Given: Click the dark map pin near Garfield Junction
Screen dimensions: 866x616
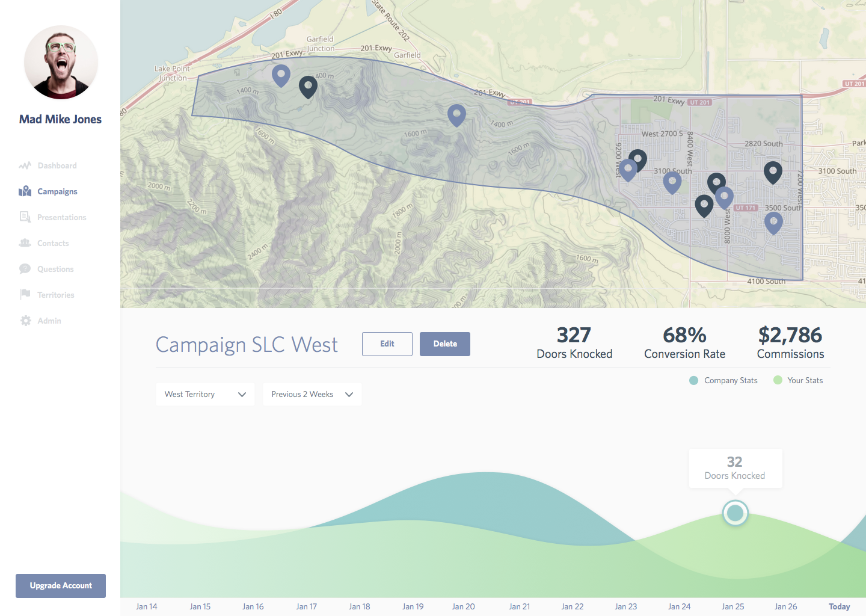Looking at the screenshot, I should (308, 87).
